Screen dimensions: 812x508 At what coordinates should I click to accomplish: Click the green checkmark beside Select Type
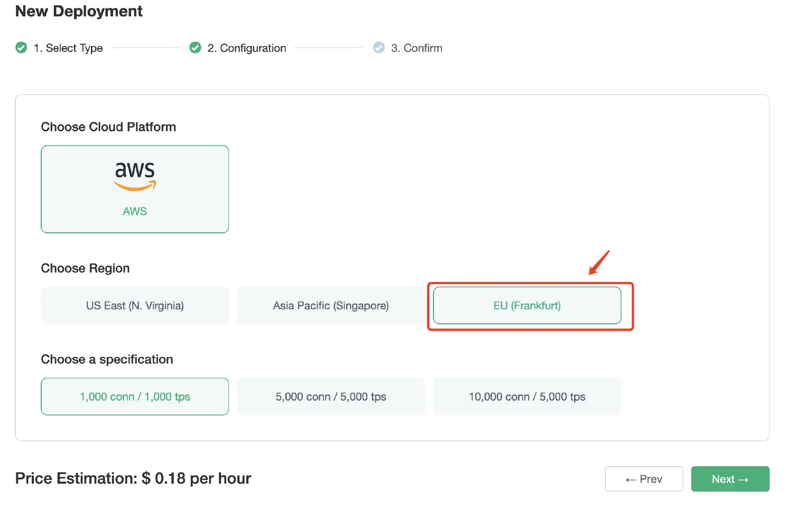tap(21, 48)
